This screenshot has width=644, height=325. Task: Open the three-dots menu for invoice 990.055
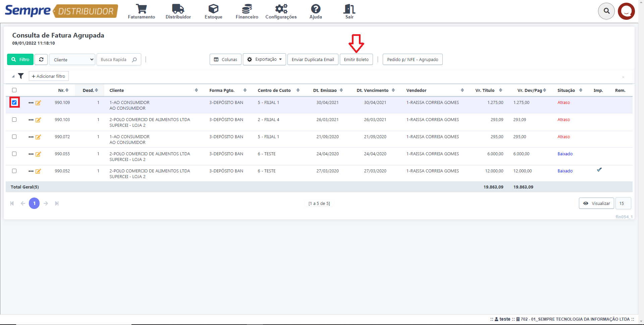click(x=31, y=154)
